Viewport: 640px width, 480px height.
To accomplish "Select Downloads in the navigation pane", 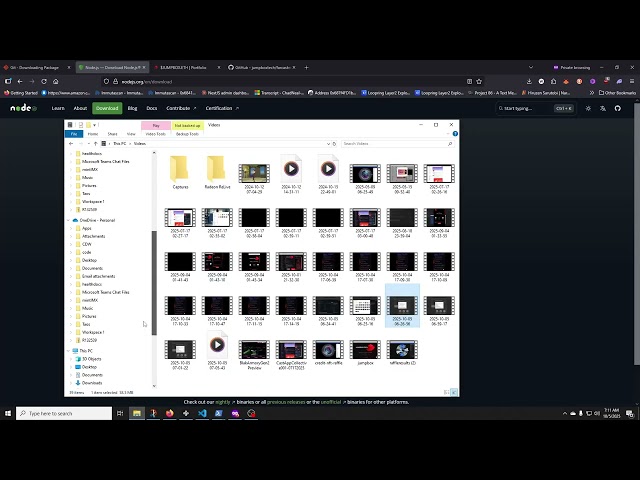I will tap(91, 383).
